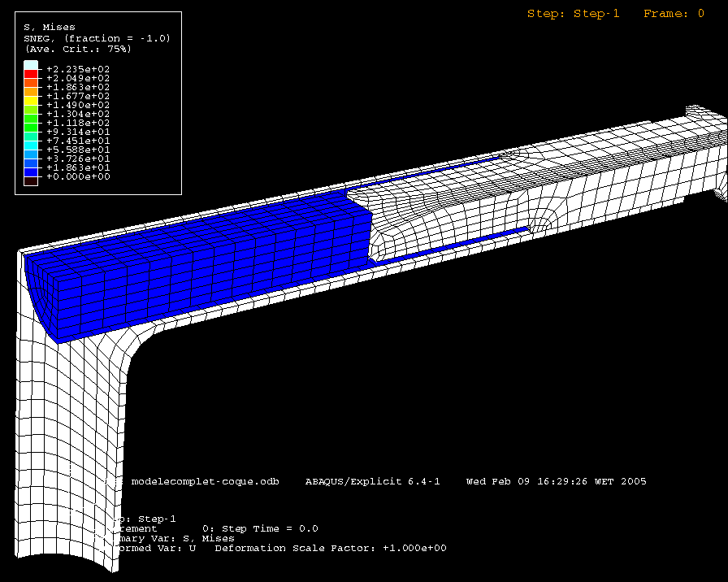The height and width of the screenshot is (582, 728).
Task: Select the '(Ave. Crit.: 75%)' legend line
Action: pyautogui.click(x=78, y=49)
